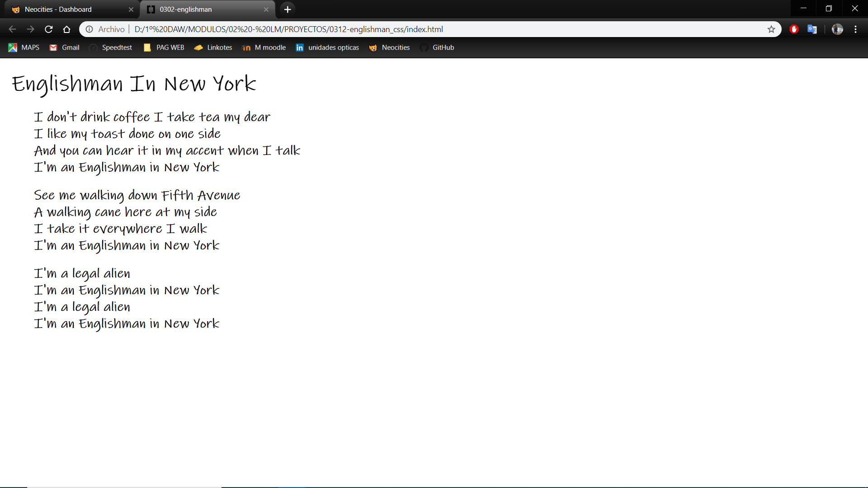Open the Gmail bookmark

[64, 47]
